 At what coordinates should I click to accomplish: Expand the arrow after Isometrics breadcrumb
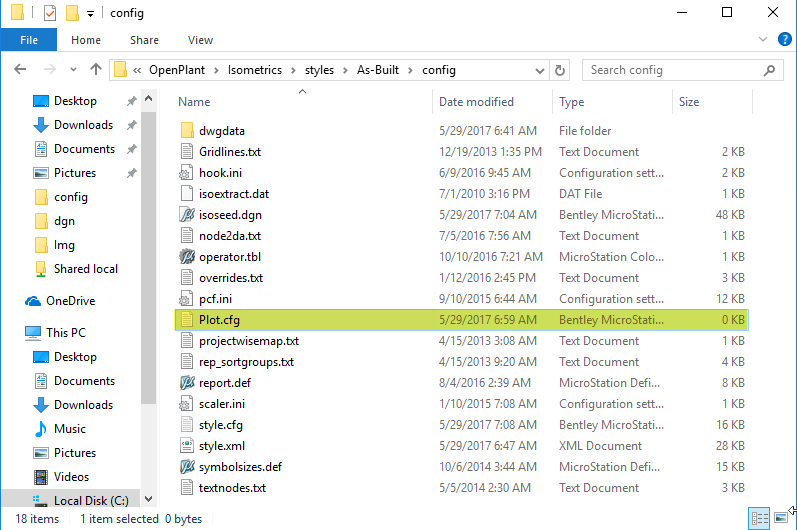coord(293,70)
